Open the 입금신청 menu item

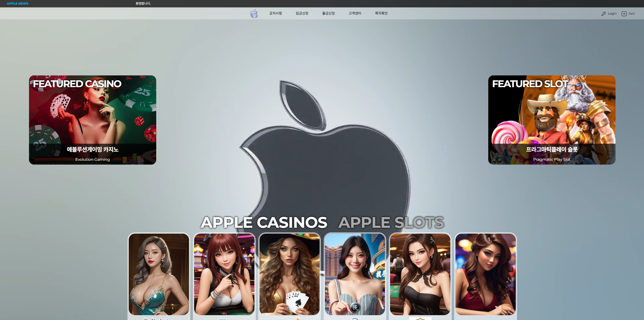coord(302,13)
